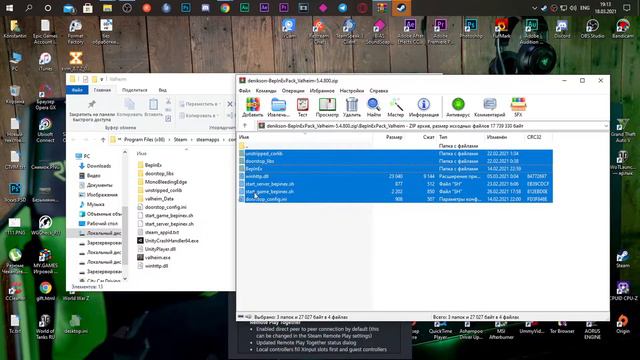
Task: Click the Telegram icon in the taskbar
Action: (x=342, y=8)
